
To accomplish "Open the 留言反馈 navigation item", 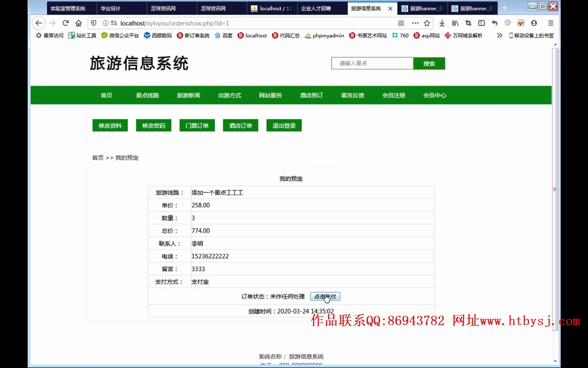I will coord(353,95).
